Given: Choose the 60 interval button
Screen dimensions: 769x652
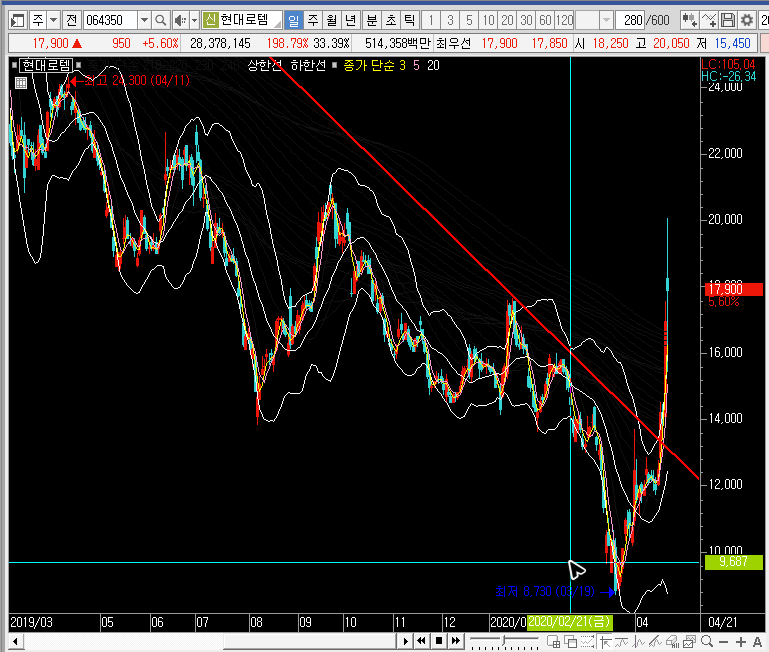Looking at the screenshot, I should (545, 21).
